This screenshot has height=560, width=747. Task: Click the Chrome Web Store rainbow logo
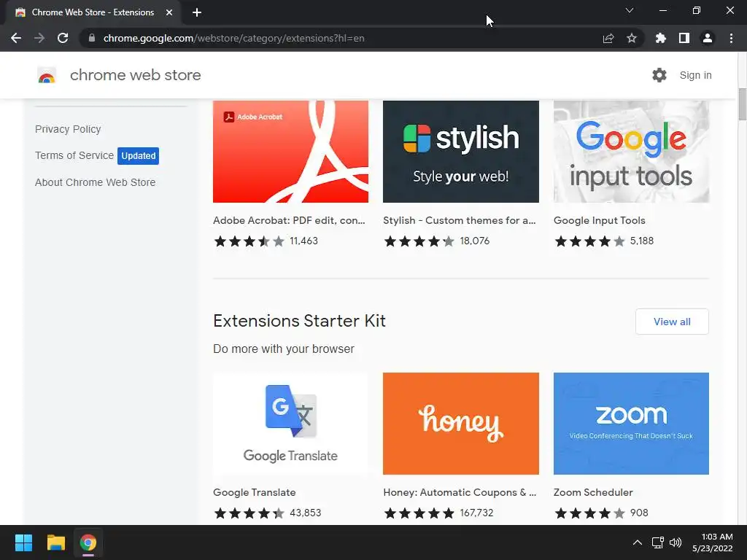47,75
